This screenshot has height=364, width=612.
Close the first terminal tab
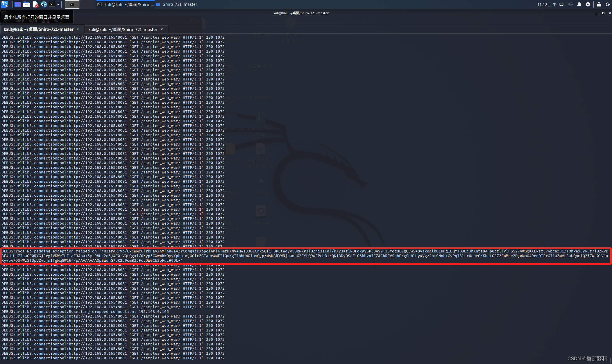pyautogui.click(x=78, y=29)
